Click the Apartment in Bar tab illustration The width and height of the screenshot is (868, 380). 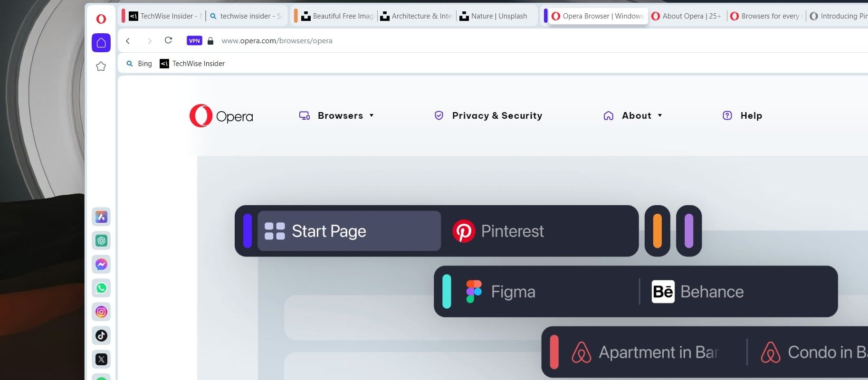[x=645, y=352]
